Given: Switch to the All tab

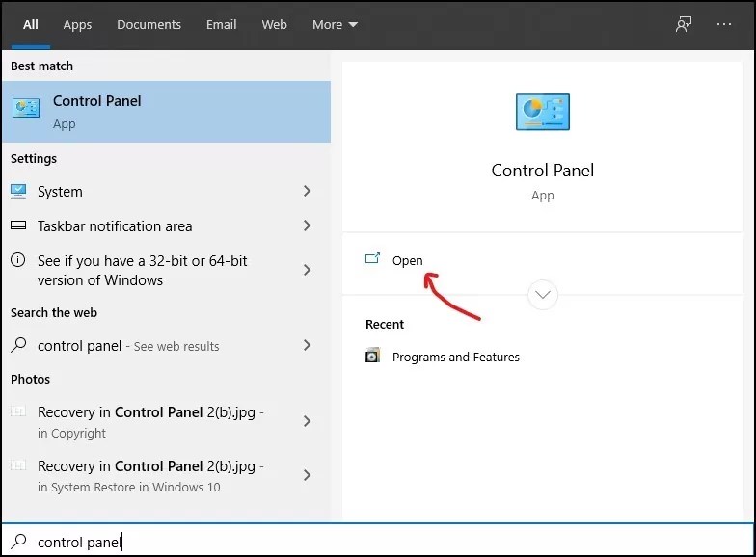Looking at the screenshot, I should pos(31,25).
